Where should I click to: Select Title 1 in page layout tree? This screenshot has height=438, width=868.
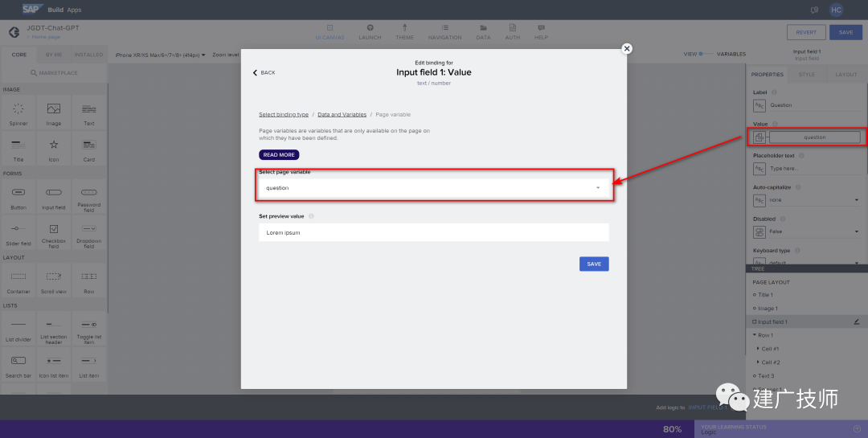766,295
